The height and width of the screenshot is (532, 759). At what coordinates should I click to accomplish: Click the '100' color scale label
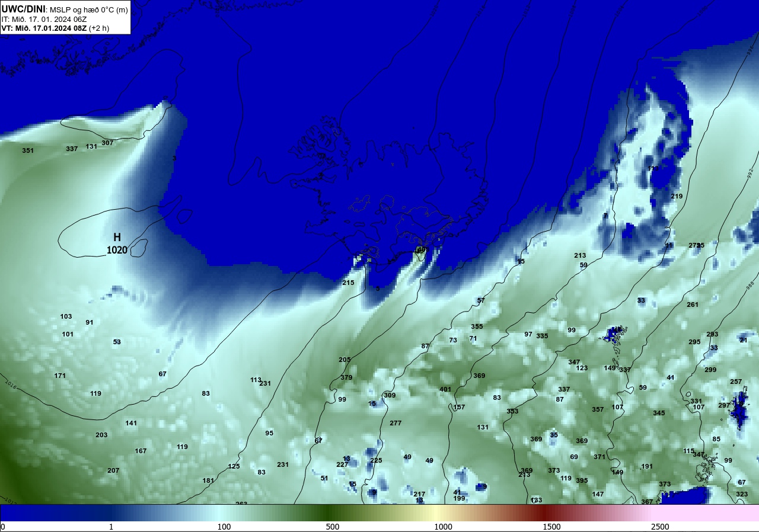point(224,527)
